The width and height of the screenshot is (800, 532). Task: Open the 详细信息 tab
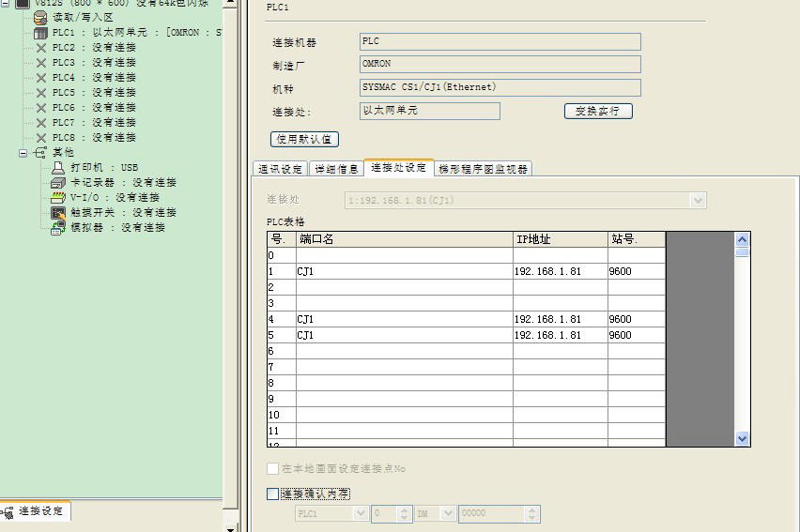336,169
